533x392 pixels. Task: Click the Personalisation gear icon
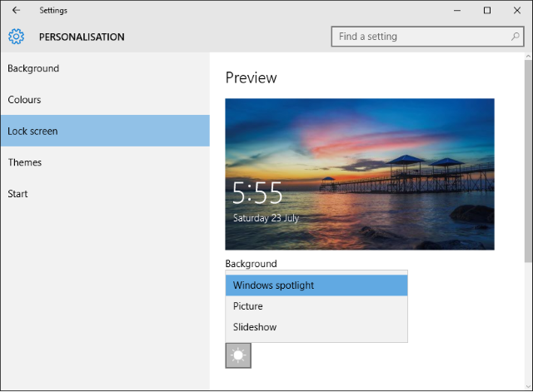click(17, 37)
